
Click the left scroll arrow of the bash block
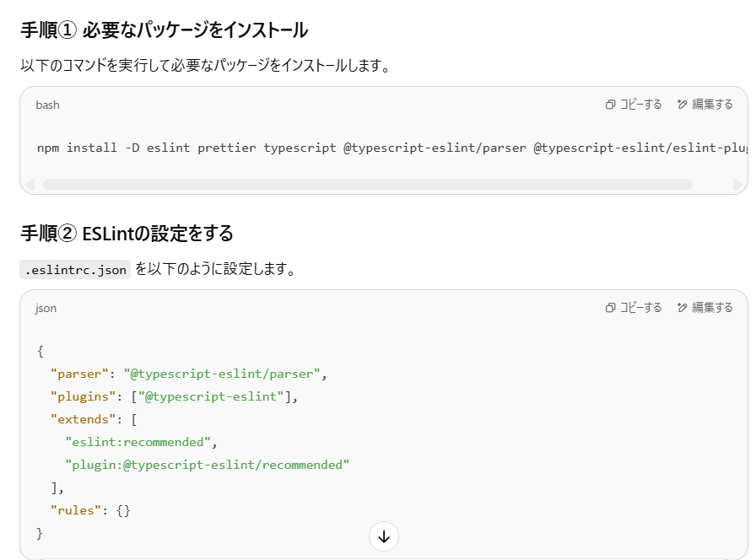click(30, 184)
